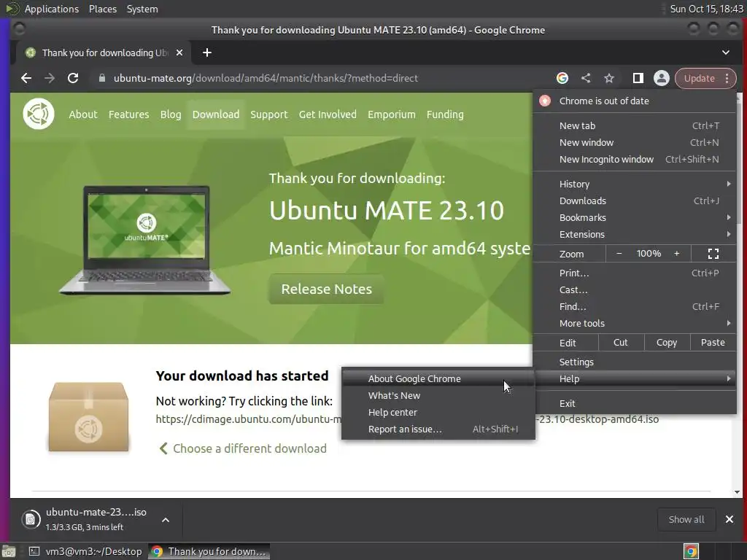This screenshot has width=747, height=560.
Task: Choose New window in the Chrome menu
Action: (x=634, y=142)
